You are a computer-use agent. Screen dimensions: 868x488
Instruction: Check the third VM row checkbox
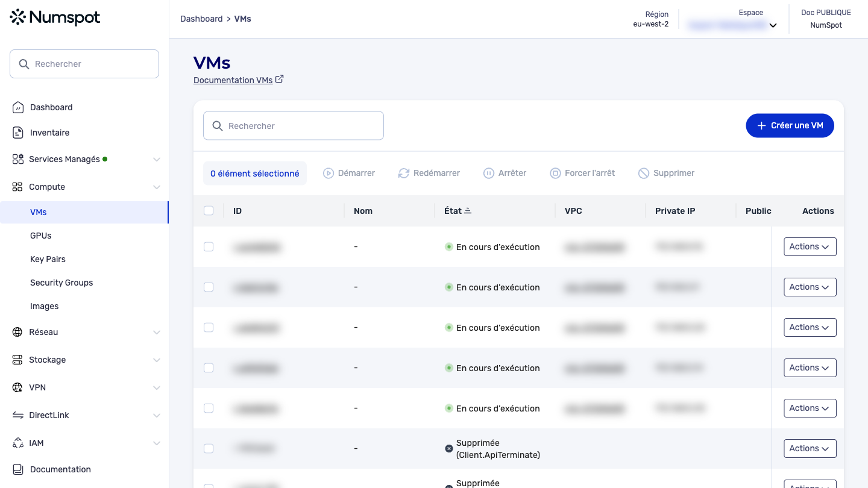(209, 328)
